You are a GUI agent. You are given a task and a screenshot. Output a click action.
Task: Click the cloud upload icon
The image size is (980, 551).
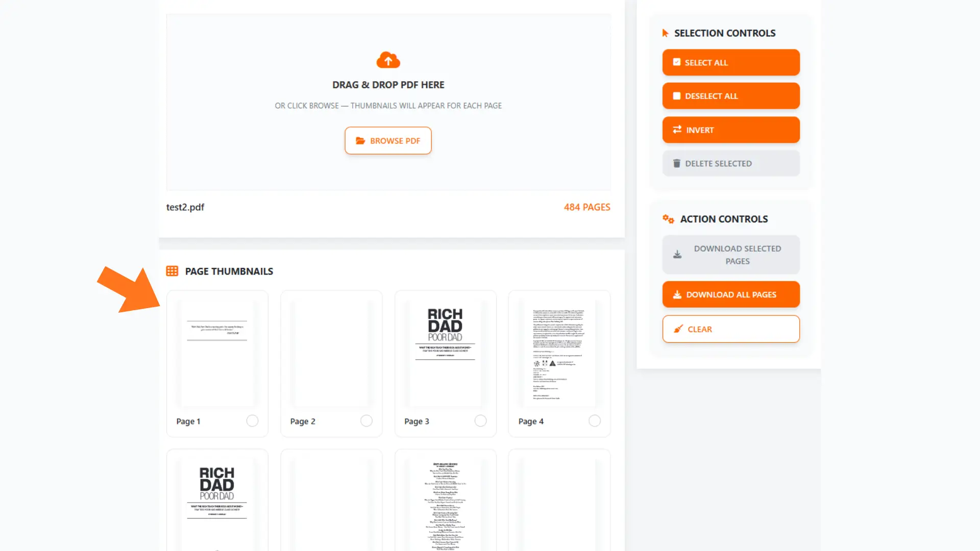[x=388, y=60]
